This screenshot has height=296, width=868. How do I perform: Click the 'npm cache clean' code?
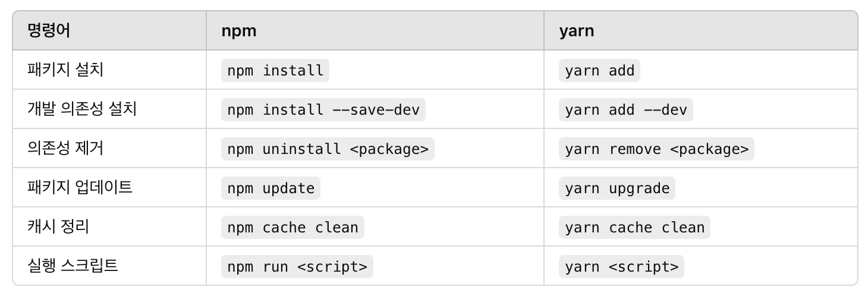(x=293, y=228)
